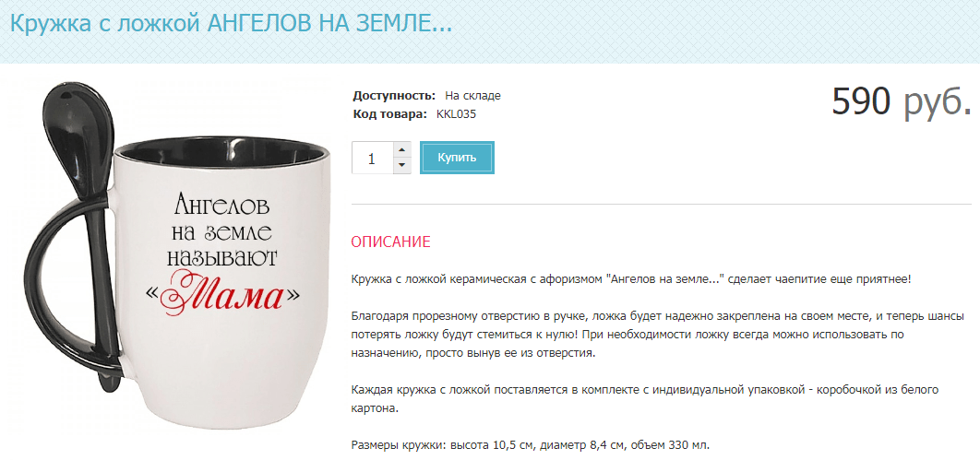Click the 590 руб. price
The width and height of the screenshot is (980, 460).
click(902, 101)
